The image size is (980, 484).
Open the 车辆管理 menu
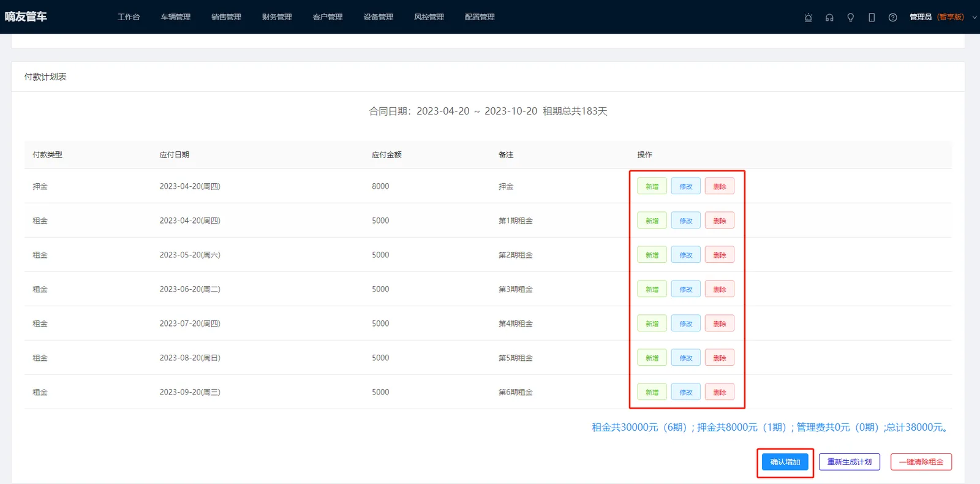[x=176, y=17]
